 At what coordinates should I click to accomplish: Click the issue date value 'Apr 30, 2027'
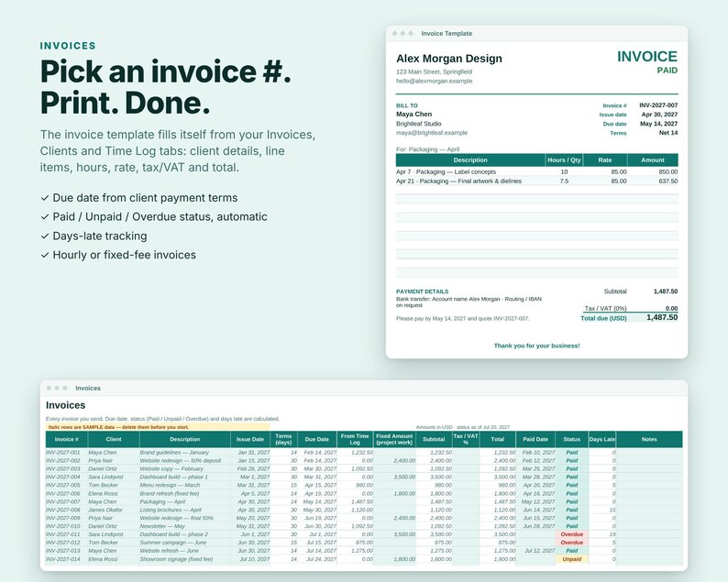659,115
